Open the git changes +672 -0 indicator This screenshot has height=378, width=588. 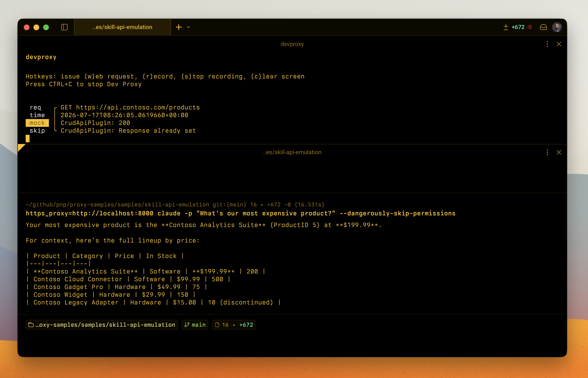click(518, 27)
